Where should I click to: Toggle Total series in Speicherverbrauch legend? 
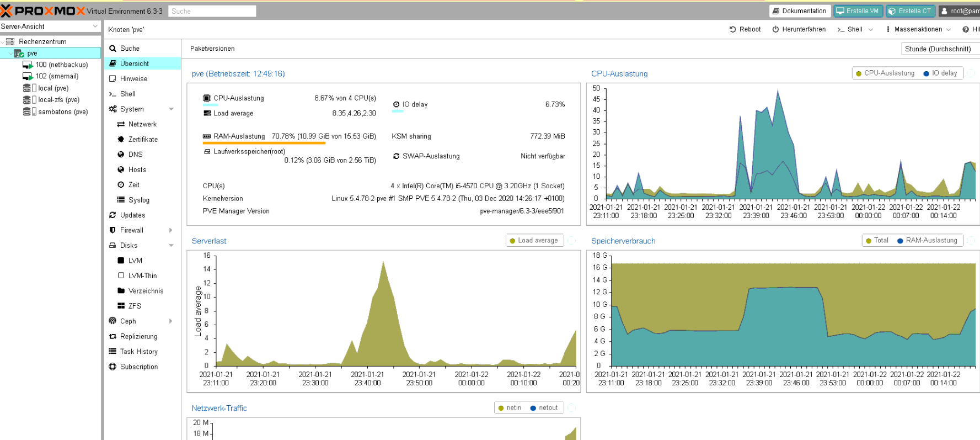click(877, 240)
